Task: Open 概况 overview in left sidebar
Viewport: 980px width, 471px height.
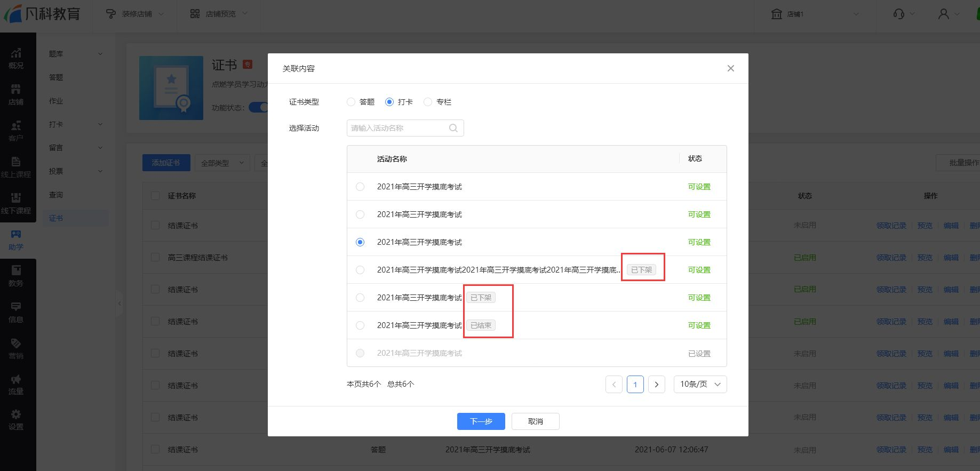Action: pyautogui.click(x=16, y=59)
